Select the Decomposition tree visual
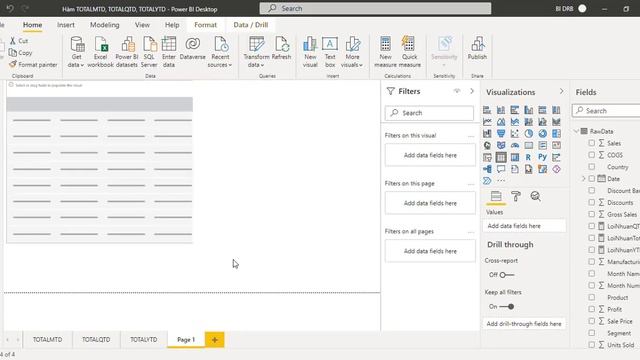The image size is (640, 360). coord(487,169)
